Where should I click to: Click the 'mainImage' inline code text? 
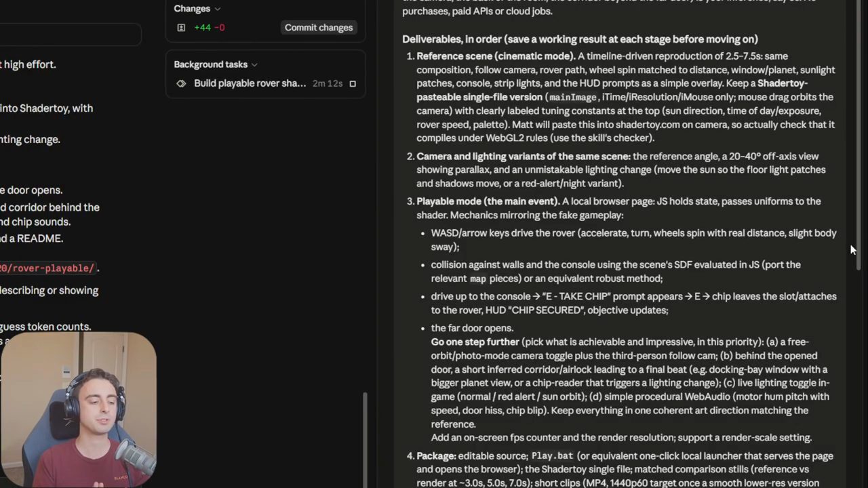pyautogui.click(x=572, y=98)
